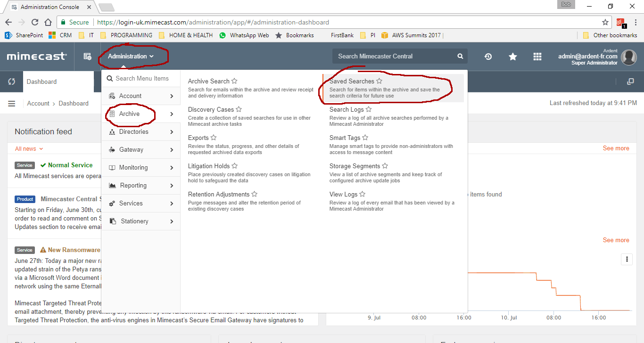The height and width of the screenshot is (343, 644).
Task: Click the Todoist extension icon
Action: tap(620, 23)
